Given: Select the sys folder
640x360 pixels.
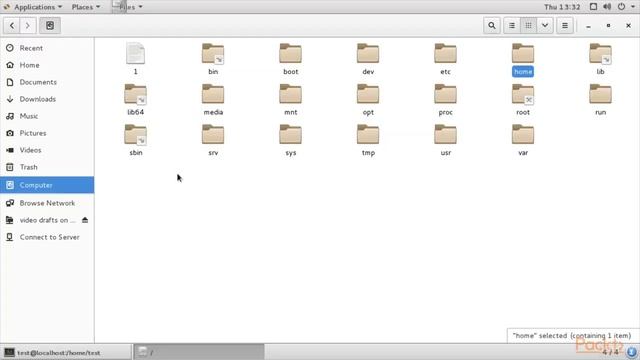Looking at the screenshot, I should pos(291,140).
